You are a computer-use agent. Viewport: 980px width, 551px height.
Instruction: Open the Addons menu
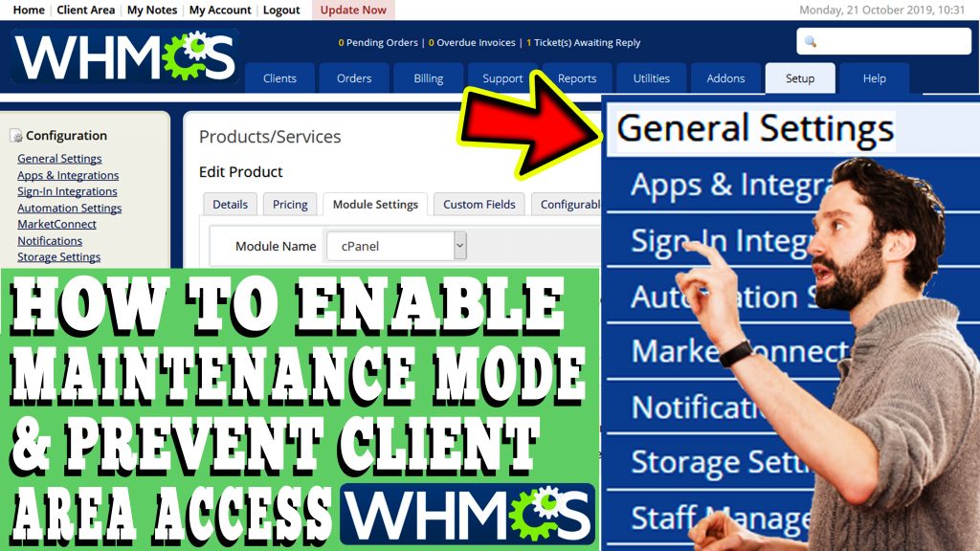tap(725, 78)
